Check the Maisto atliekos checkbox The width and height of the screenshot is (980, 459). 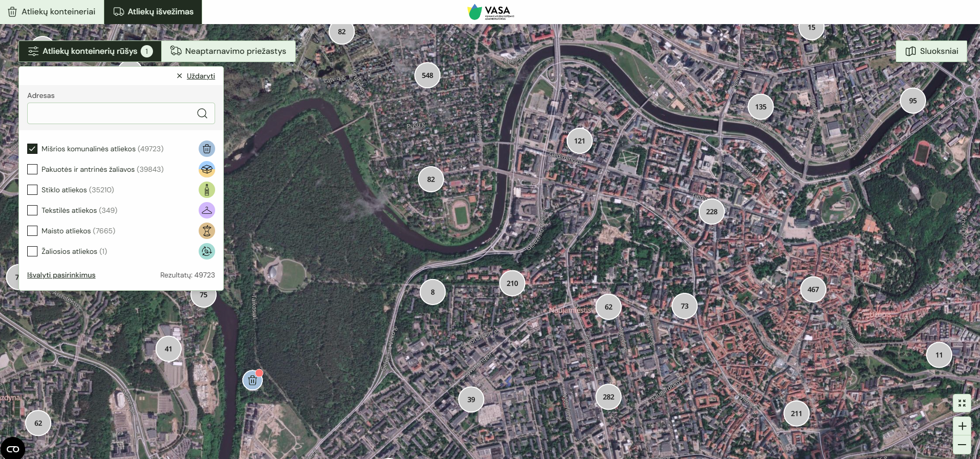point(32,231)
